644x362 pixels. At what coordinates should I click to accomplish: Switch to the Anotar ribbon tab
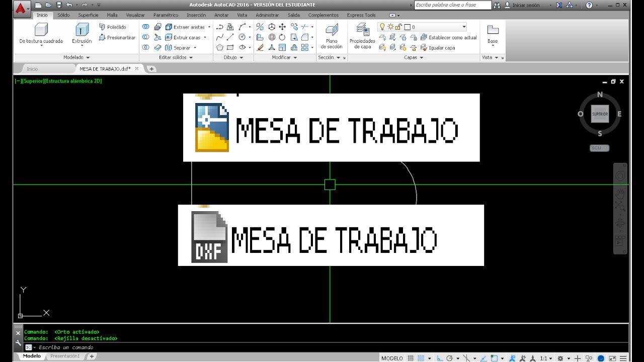point(221,15)
